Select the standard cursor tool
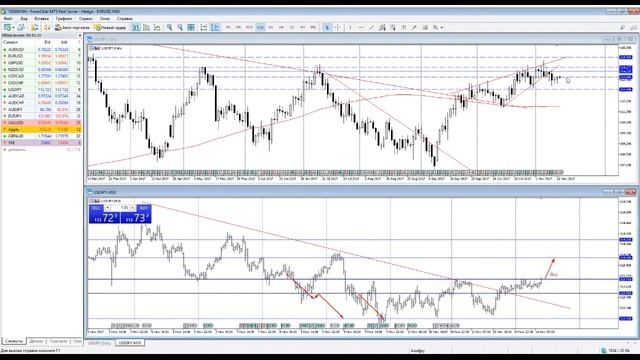 [x=327, y=27]
